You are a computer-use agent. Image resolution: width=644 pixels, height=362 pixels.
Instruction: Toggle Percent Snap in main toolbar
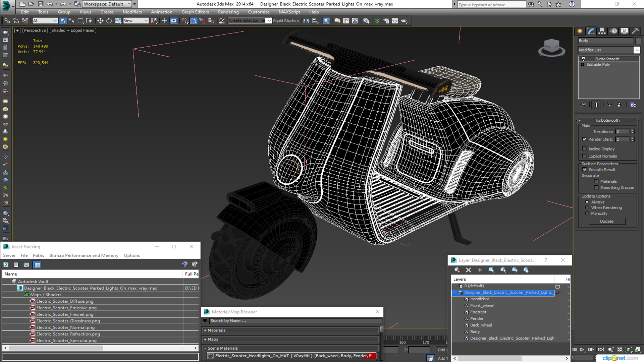coord(202,21)
